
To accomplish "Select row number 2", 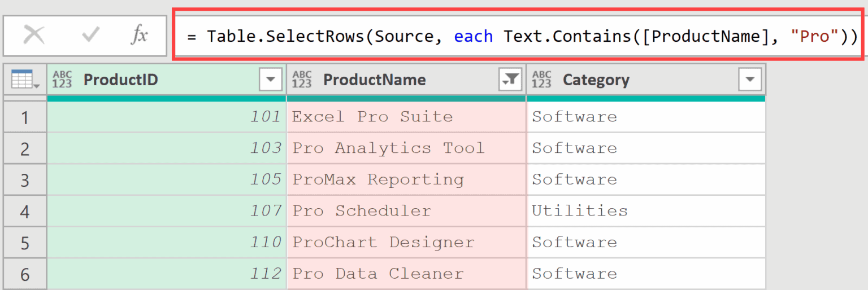I will click(x=25, y=148).
